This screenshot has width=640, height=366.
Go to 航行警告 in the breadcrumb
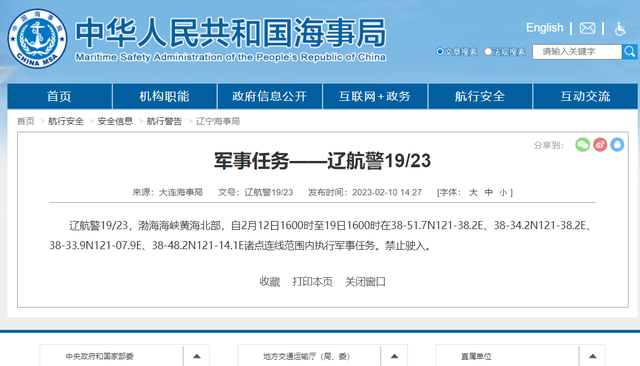tap(164, 121)
